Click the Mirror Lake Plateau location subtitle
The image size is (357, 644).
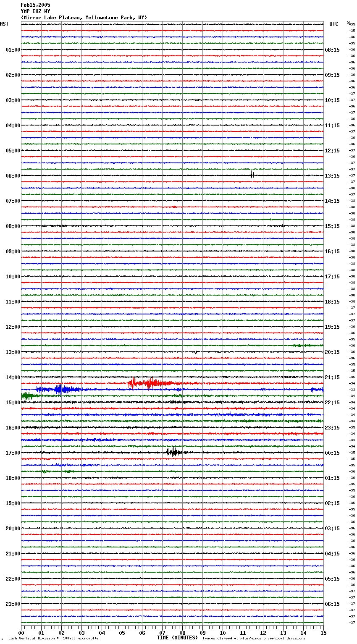click(x=84, y=18)
